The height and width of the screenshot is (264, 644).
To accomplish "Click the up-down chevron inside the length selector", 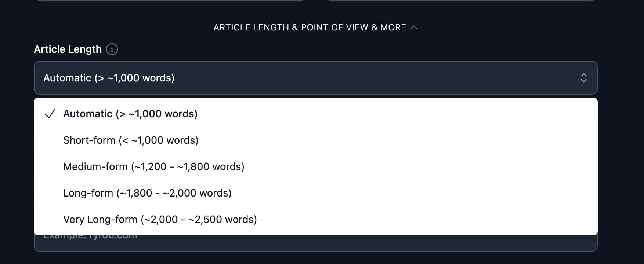I will point(584,78).
